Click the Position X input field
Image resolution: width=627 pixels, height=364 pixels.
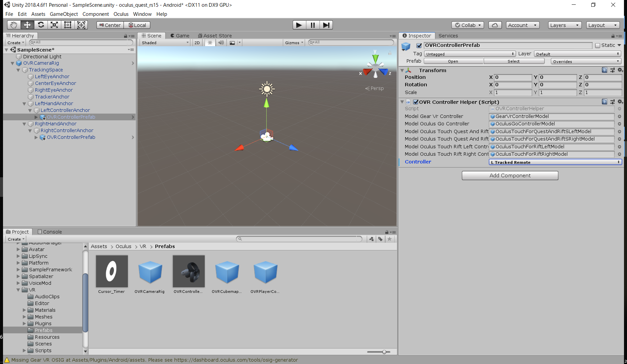[x=513, y=77]
